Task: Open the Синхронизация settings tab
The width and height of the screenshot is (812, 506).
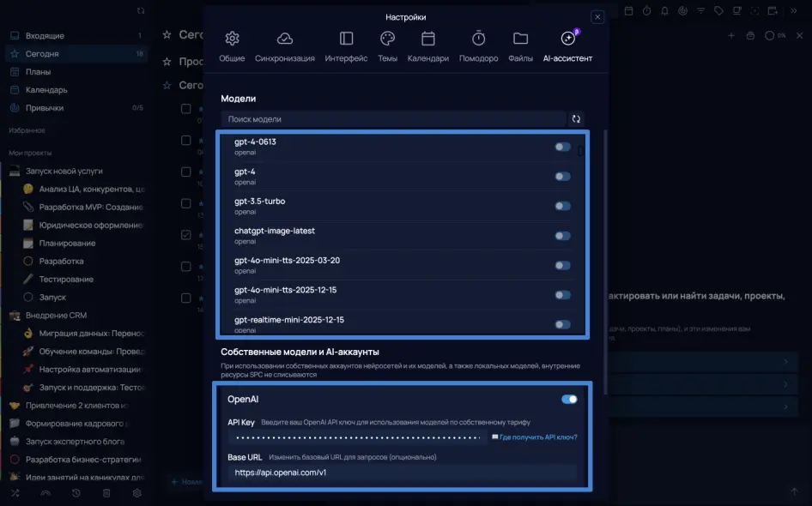Action: pos(285,47)
